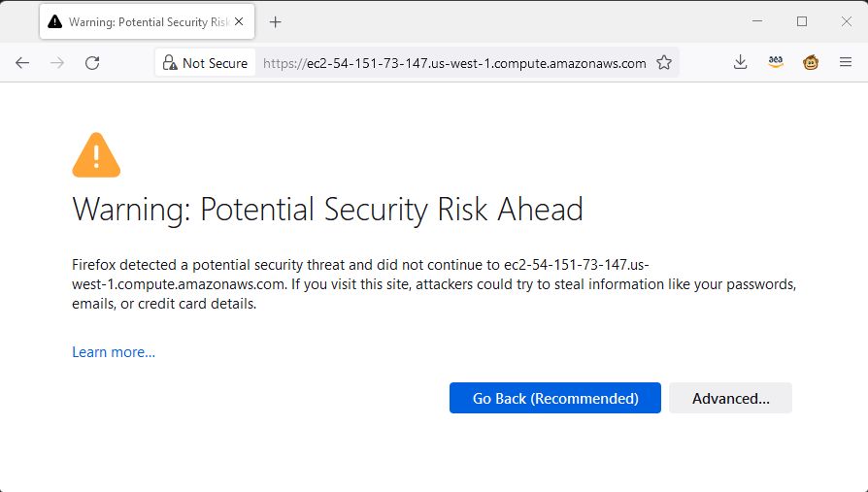
Task: Click the orange warning triangle icon
Action: point(96,155)
